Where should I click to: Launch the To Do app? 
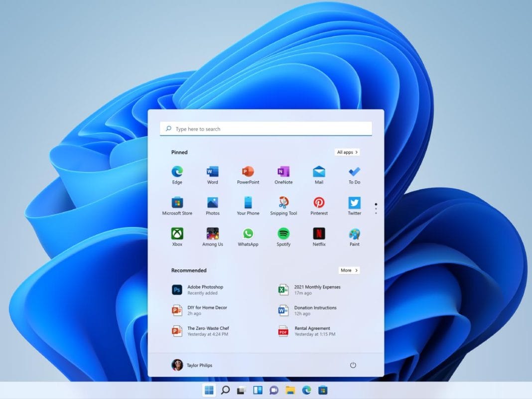[355, 175]
